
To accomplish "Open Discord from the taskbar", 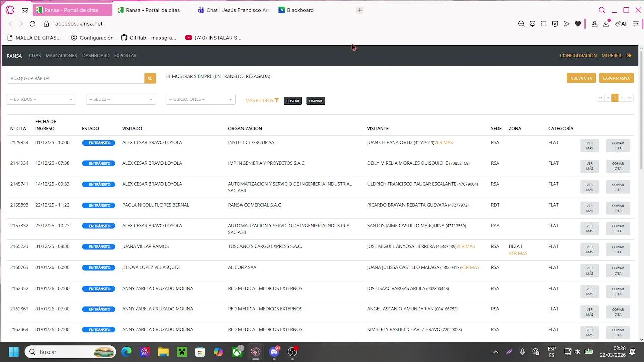I will [x=274, y=352].
